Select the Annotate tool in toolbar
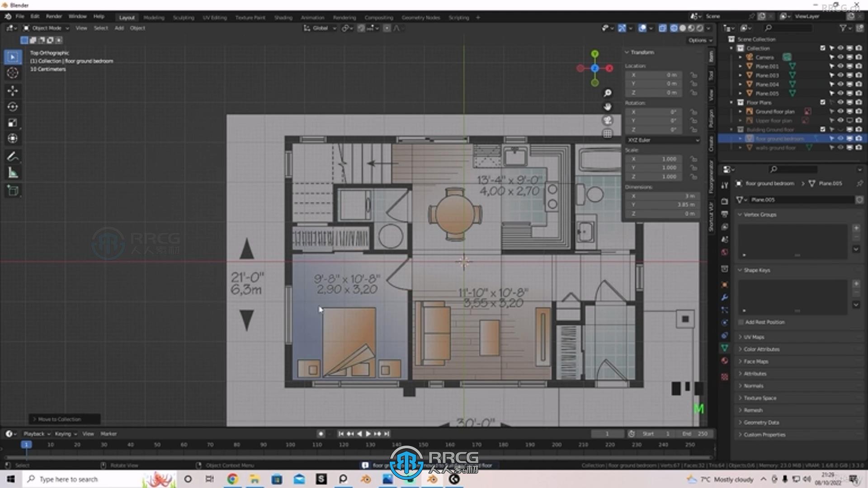868x488 pixels. (x=13, y=156)
